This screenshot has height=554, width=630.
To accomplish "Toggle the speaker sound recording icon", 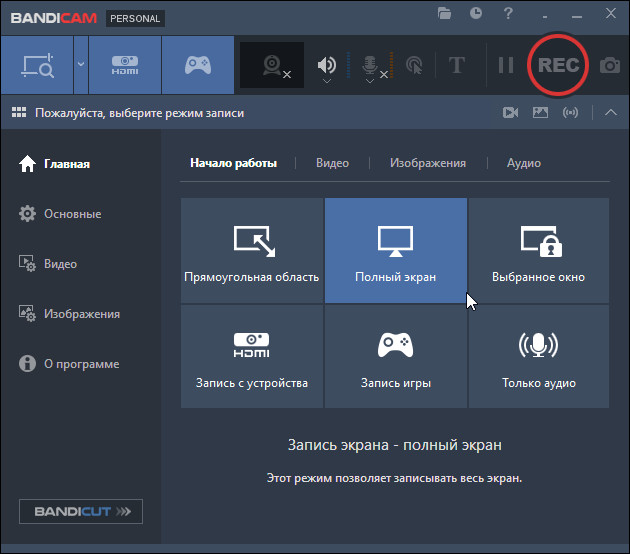I will tap(326, 65).
